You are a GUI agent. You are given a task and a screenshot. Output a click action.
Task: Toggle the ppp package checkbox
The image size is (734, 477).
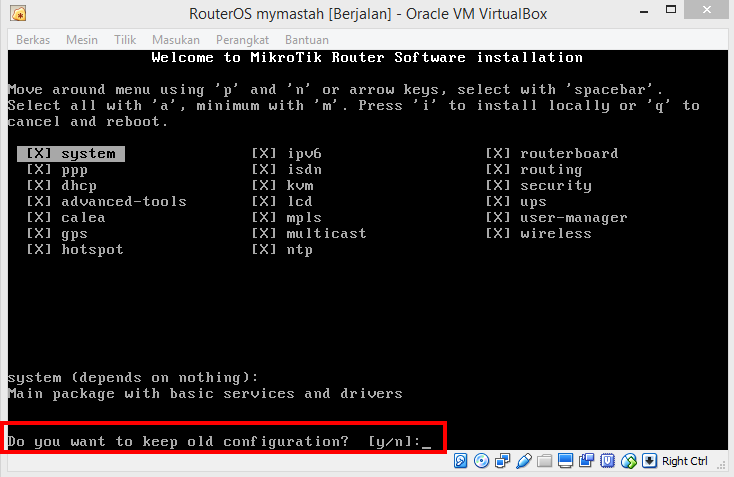[x=38, y=169]
